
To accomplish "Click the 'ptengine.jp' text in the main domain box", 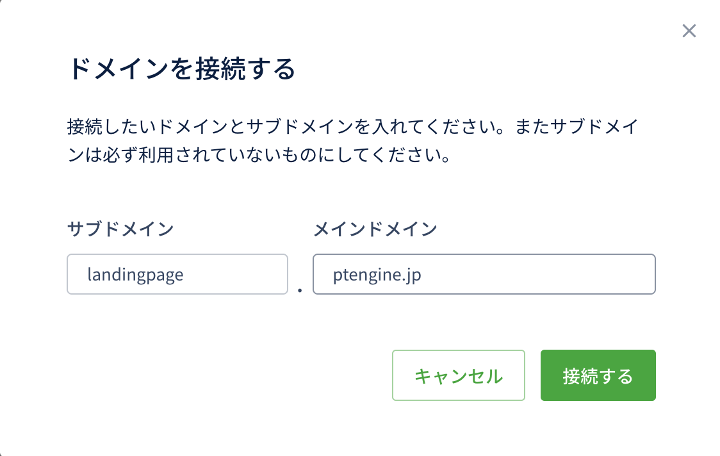I will (377, 275).
